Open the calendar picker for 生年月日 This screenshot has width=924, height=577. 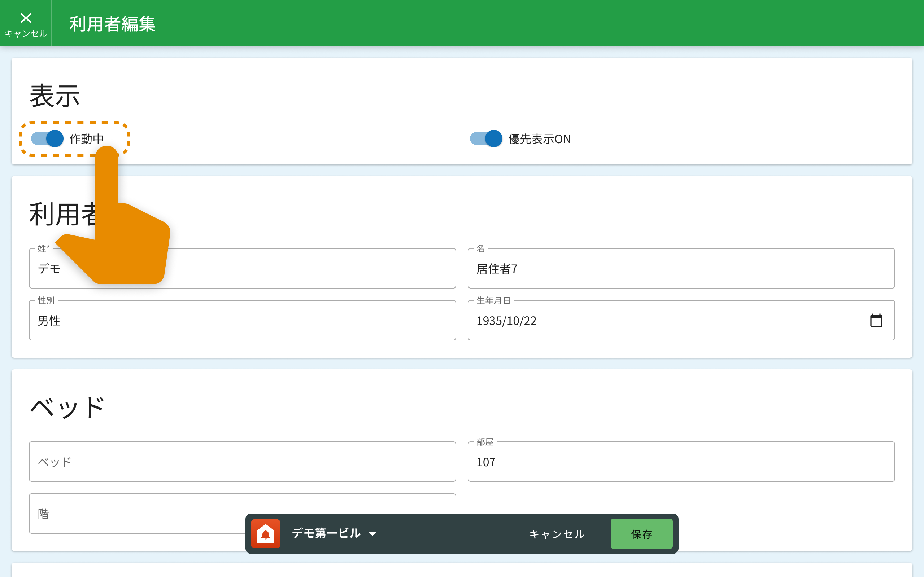[x=876, y=321]
